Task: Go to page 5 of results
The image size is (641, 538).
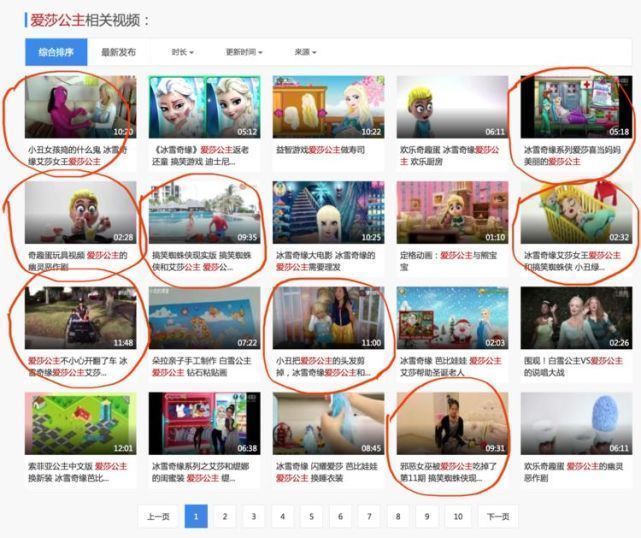Action: pyautogui.click(x=312, y=516)
